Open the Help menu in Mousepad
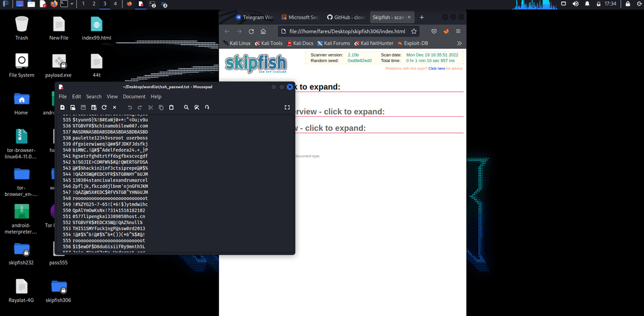Image resolution: width=644 pixels, height=316 pixels. (x=156, y=97)
